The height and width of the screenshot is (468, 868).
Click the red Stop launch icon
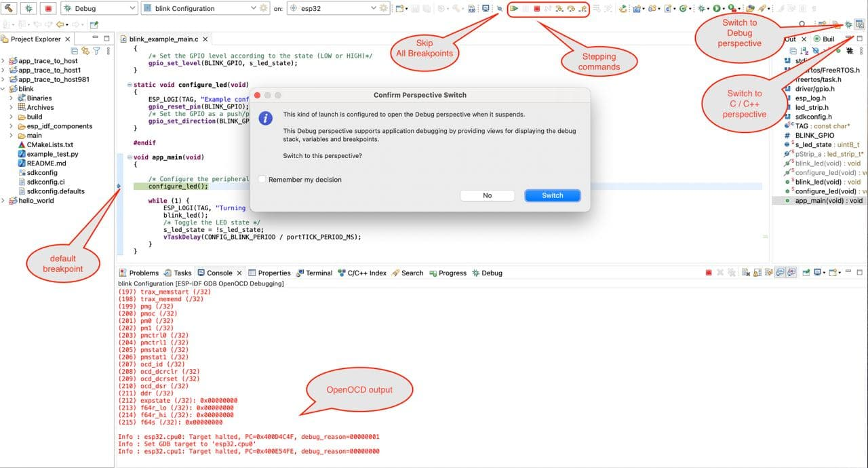[46, 7]
